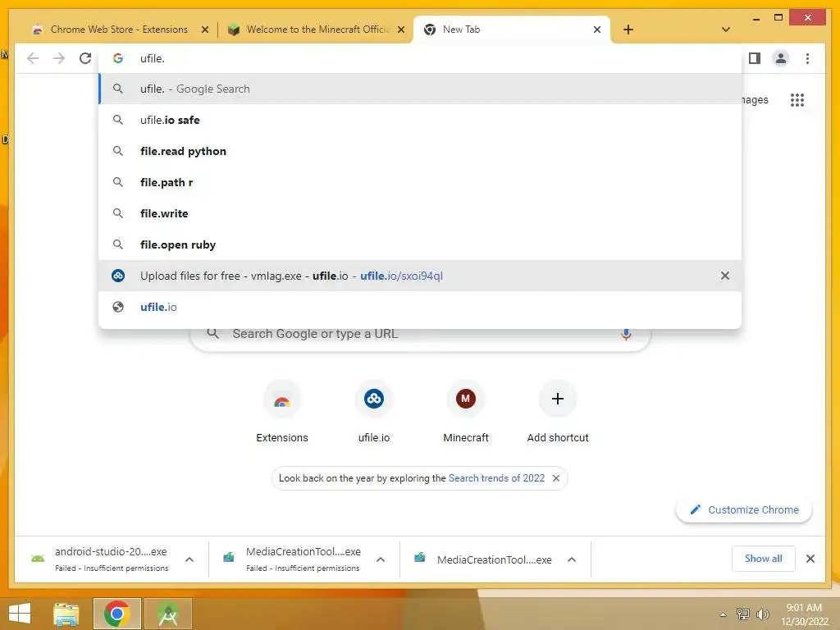
Task: Open the Google apps grid
Action: (797, 99)
